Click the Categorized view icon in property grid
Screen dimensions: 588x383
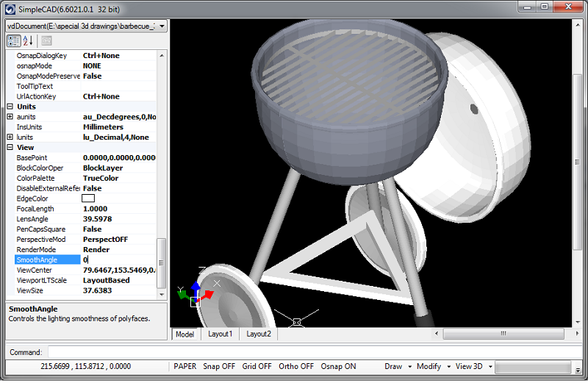tap(13, 40)
